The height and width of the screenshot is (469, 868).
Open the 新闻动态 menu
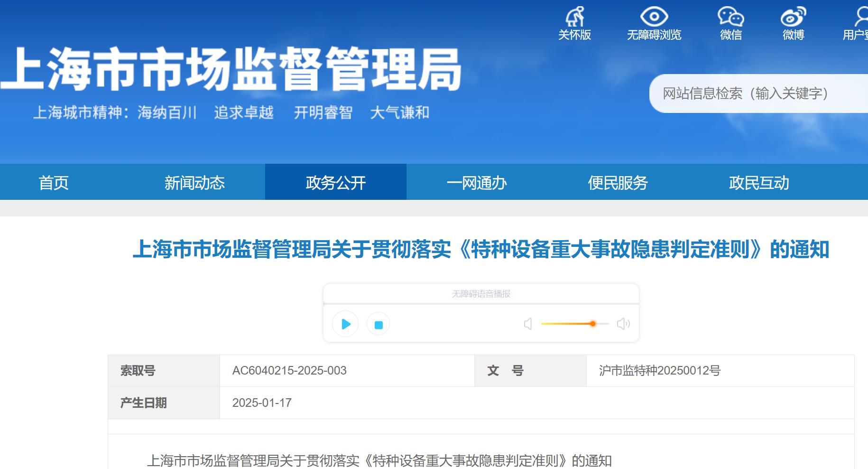pos(194,182)
